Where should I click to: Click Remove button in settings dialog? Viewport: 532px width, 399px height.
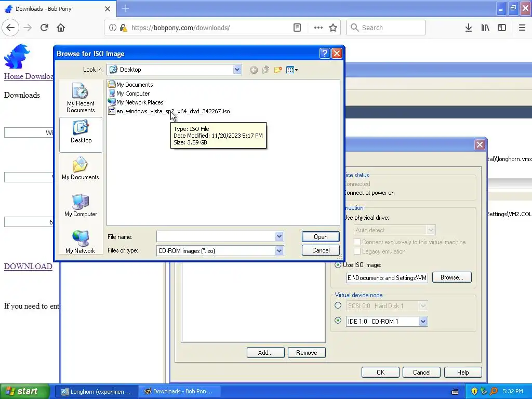[307, 353]
